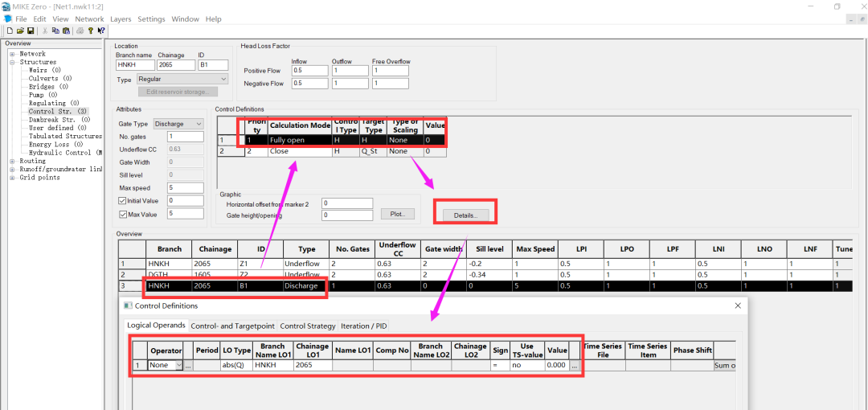Collapse the Structures tree node
Screen dimensions: 868x410
pos(11,63)
